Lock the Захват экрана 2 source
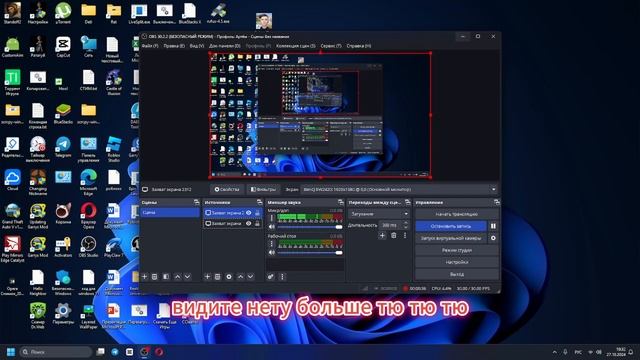Screen dimensions: 640x360 click(x=257, y=213)
